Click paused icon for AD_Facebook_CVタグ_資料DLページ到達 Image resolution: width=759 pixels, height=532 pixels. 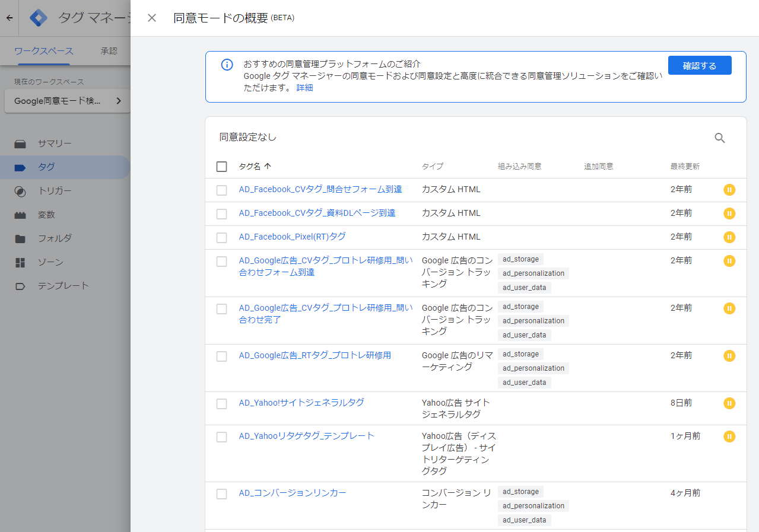[729, 214]
